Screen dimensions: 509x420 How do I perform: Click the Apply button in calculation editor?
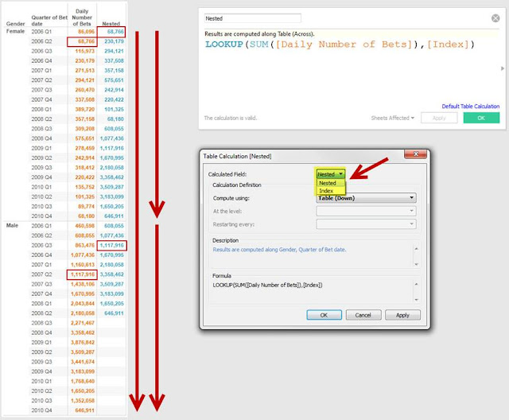tap(439, 118)
